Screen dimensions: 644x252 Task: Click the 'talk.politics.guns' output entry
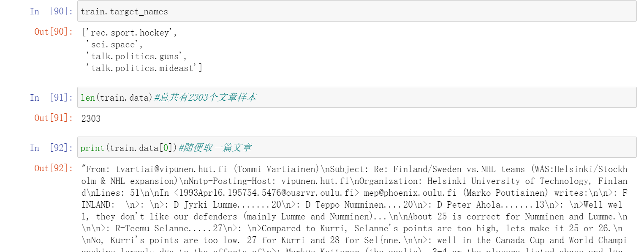click(136, 56)
